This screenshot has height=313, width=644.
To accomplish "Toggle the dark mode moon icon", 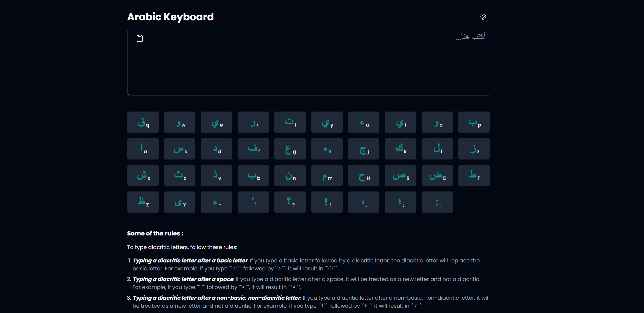I will pos(483,17).
